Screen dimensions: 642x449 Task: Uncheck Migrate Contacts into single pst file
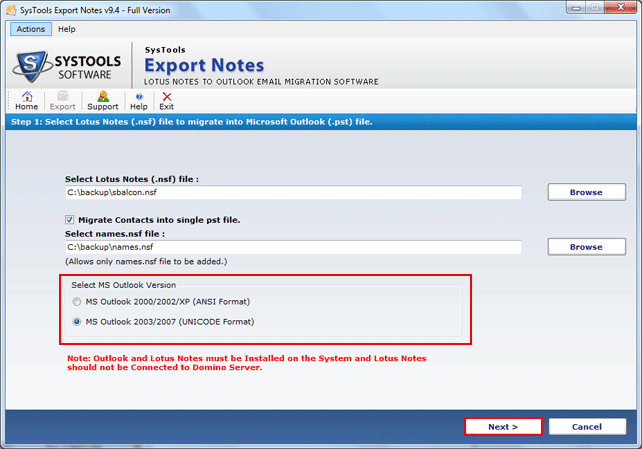(70, 220)
